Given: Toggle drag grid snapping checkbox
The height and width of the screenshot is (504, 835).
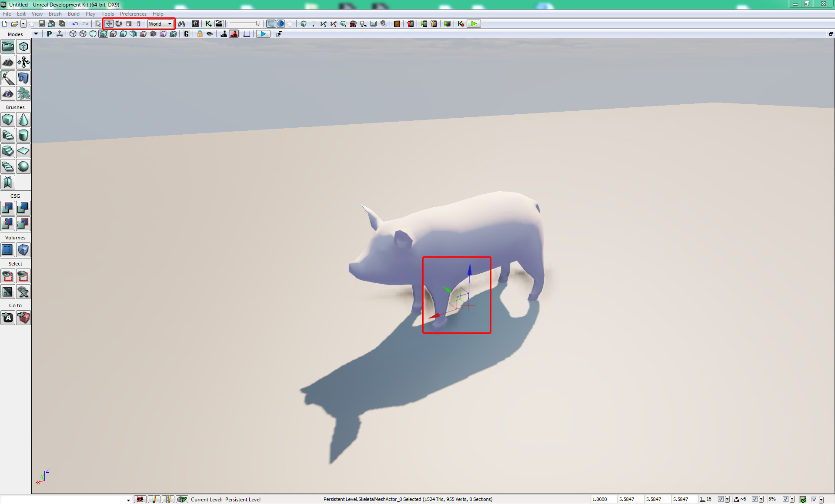Looking at the screenshot, I should 721,499.
